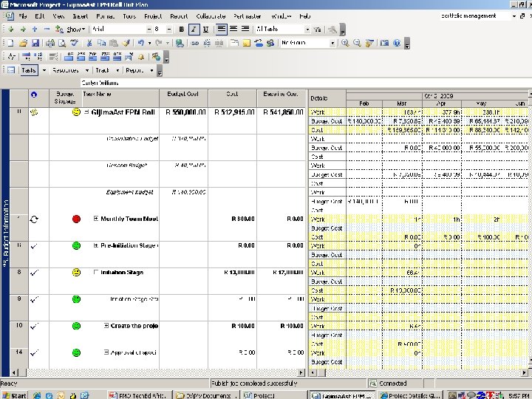Undo the last action
This screenshot has height=399, width=532.
[x=141, y=43]
